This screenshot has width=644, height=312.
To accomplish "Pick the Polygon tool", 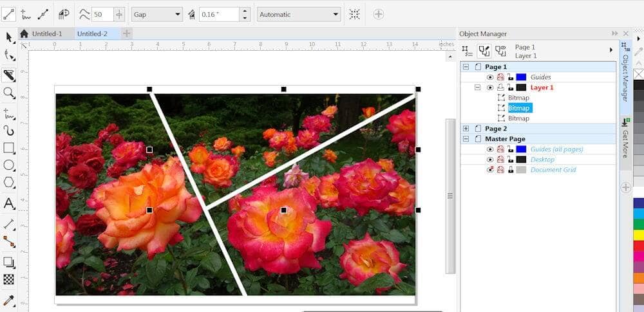I will tap(9, 183).
